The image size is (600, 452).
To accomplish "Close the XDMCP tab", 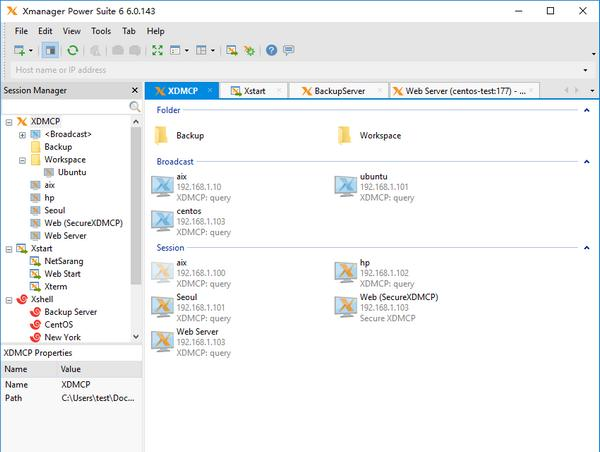I will [210, 90].
